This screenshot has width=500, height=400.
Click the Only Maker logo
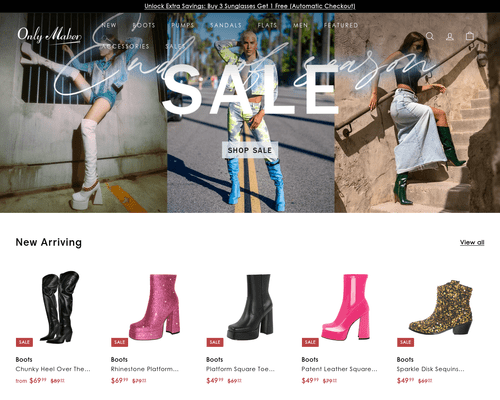[49, 35]
